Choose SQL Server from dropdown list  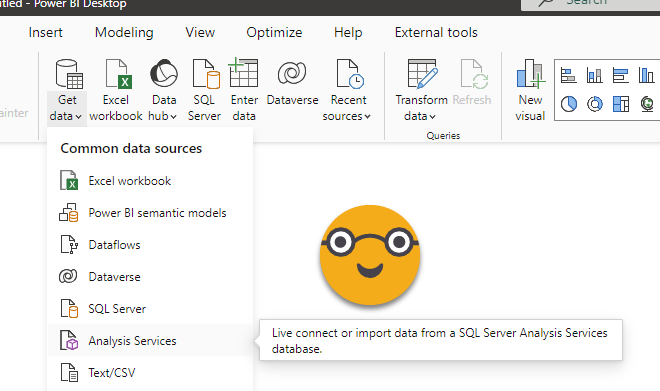click(x=150, y=309)
